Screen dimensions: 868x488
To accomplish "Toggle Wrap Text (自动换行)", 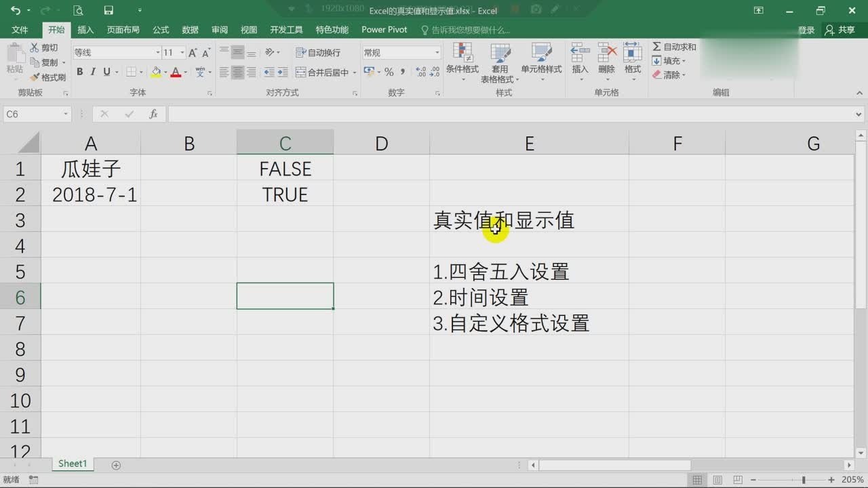I will (x=318, y=52).
